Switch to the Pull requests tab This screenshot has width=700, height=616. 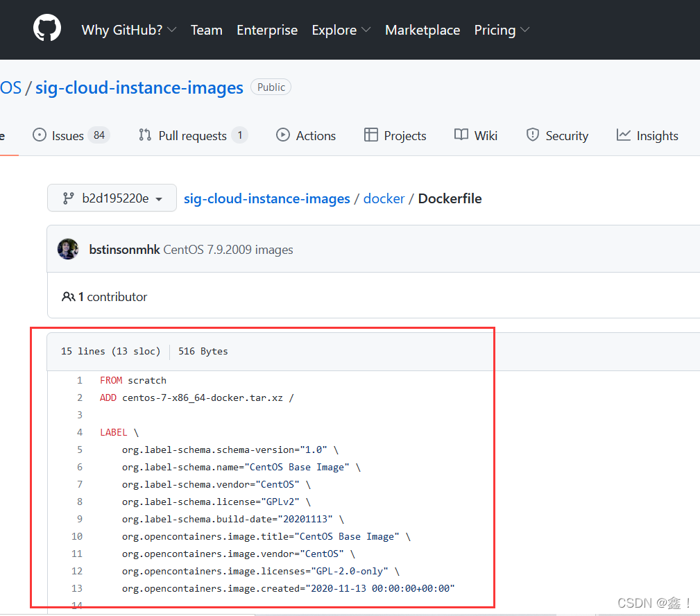pos(192,136)
